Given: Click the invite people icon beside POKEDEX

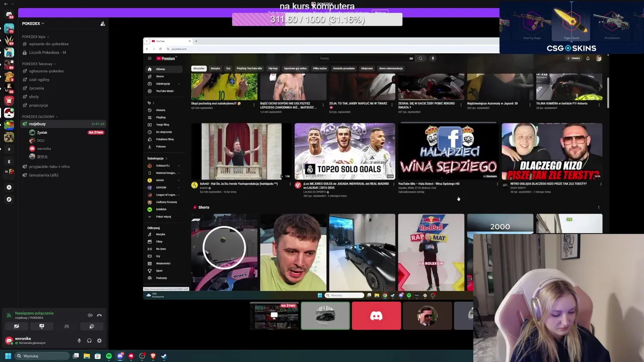Looking at the screenshot, I should click(103, 24).
